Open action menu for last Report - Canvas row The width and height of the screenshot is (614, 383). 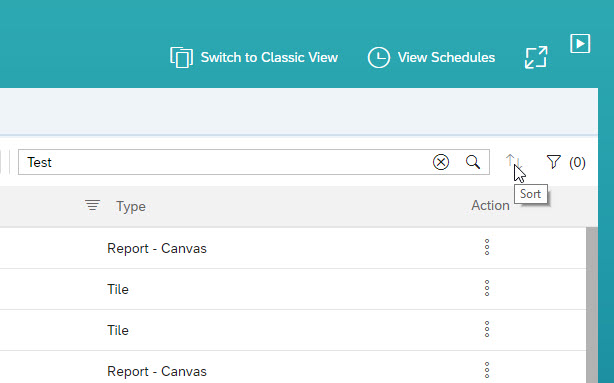tap(487, 370)
